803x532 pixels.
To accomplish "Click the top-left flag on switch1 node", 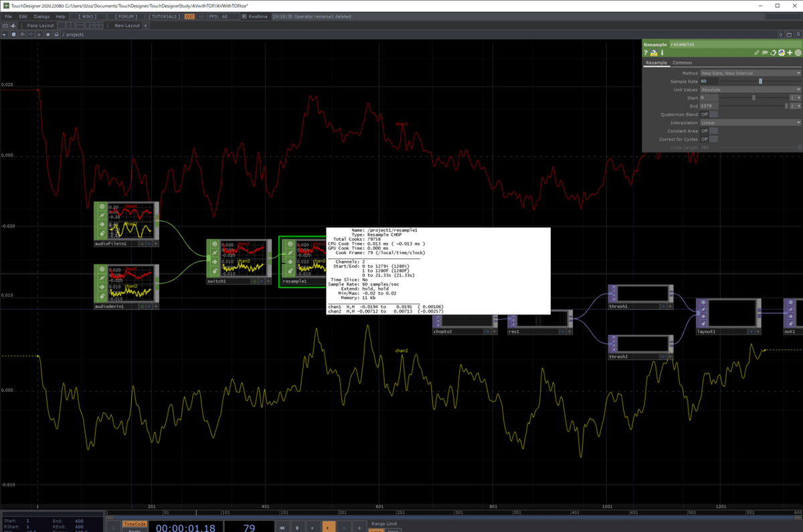I will (x=215, y=244).
